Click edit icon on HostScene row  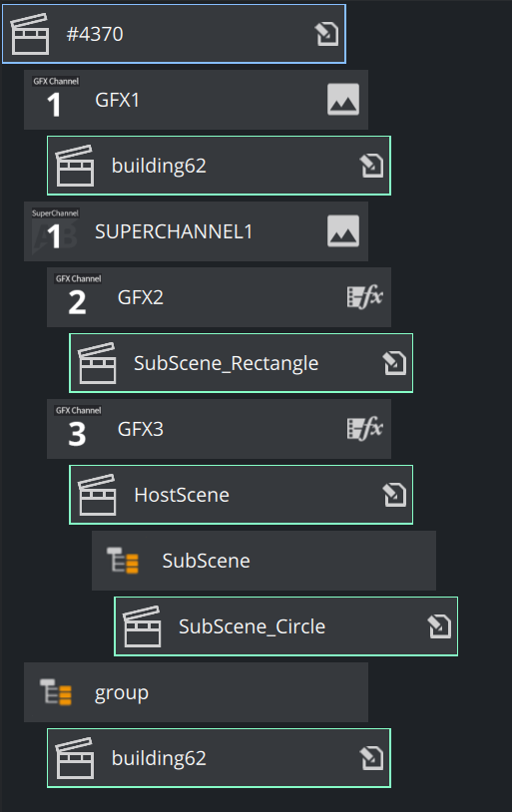[x=394, y=495]
